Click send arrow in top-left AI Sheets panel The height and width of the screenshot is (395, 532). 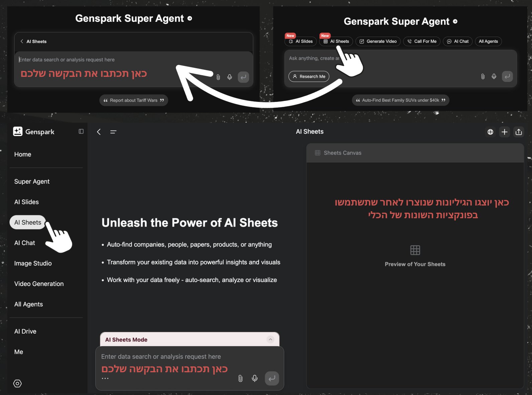[x=243, y=77]
